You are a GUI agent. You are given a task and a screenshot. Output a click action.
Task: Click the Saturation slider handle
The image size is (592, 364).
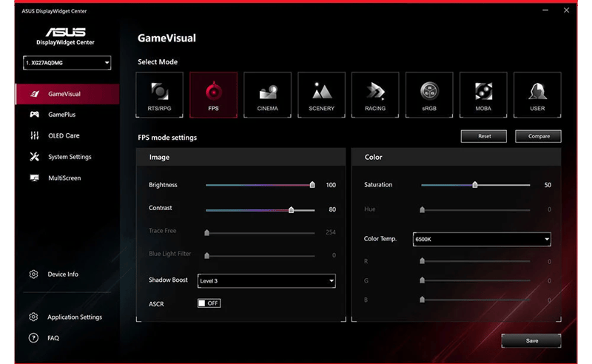[475, 185]
